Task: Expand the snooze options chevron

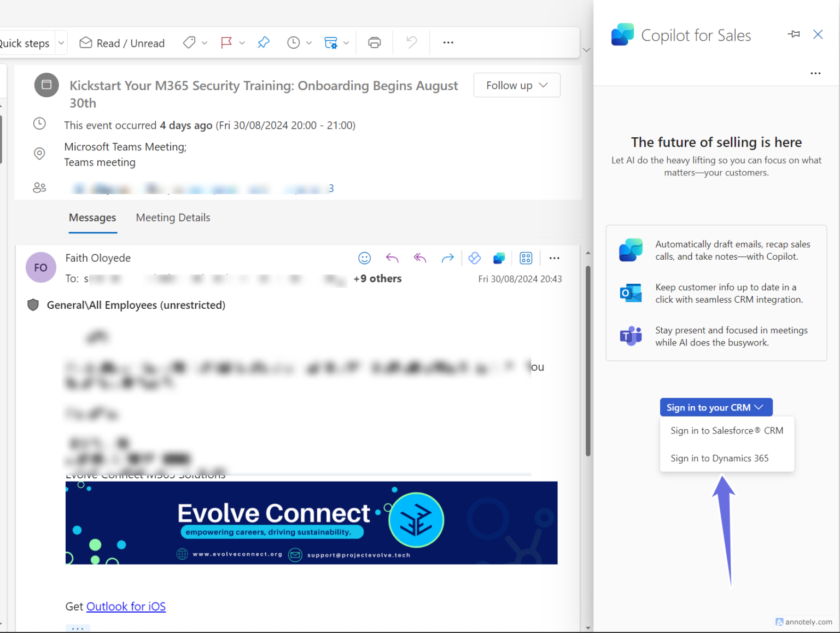Action: click(309, 42)
